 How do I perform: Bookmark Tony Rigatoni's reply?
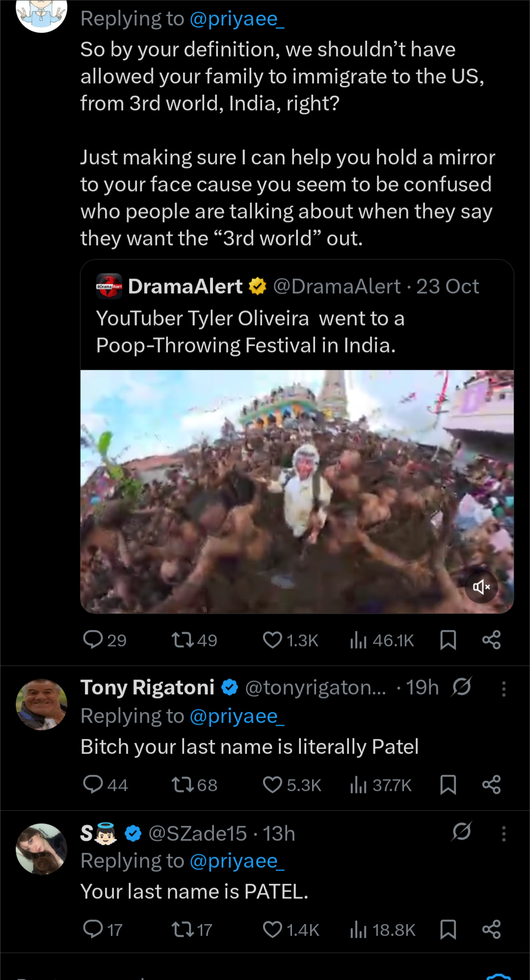(x=448, y=785)
